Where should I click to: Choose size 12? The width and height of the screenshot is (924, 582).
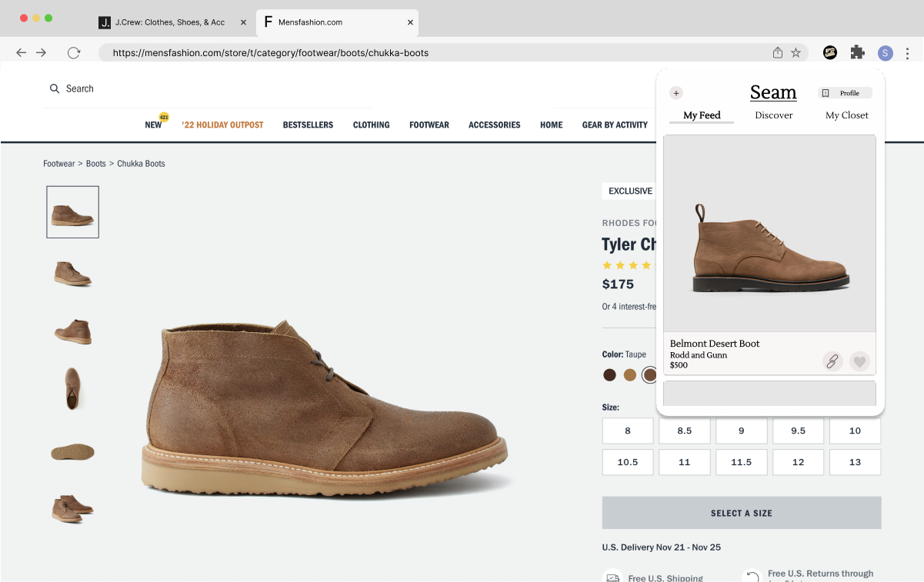799,462
